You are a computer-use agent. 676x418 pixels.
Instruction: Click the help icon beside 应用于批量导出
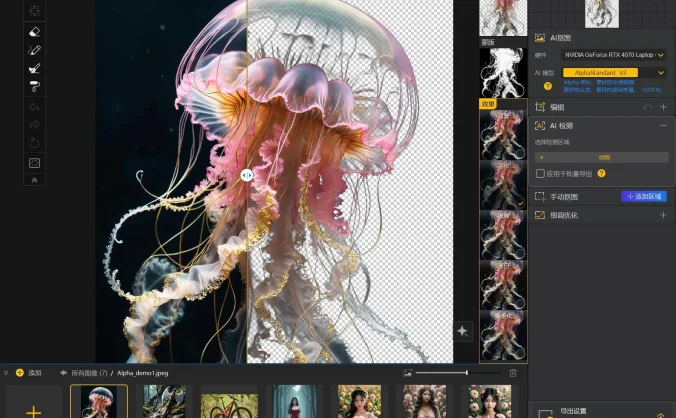tap(601, 173)
